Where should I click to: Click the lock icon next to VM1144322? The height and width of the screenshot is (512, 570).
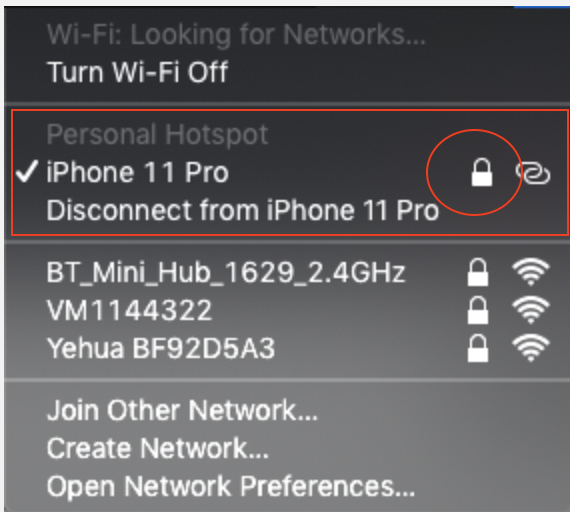pyautogui.click(x=477, y=310)
